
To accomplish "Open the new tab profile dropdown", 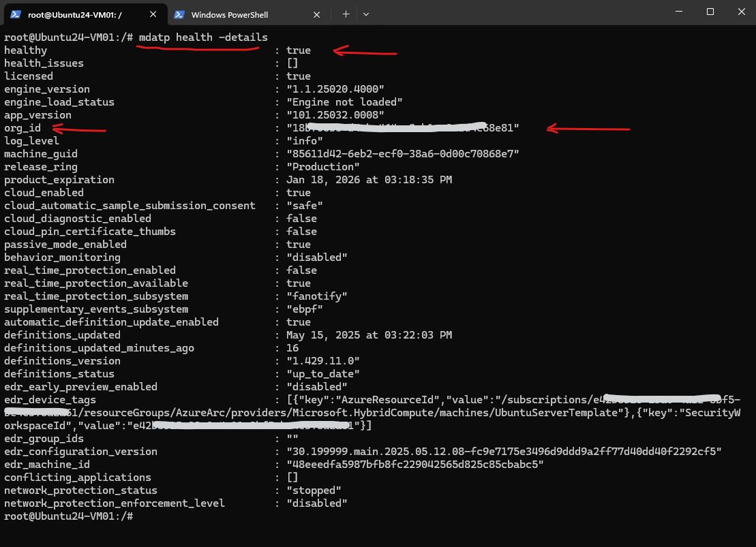I will [x=366, y=14].
